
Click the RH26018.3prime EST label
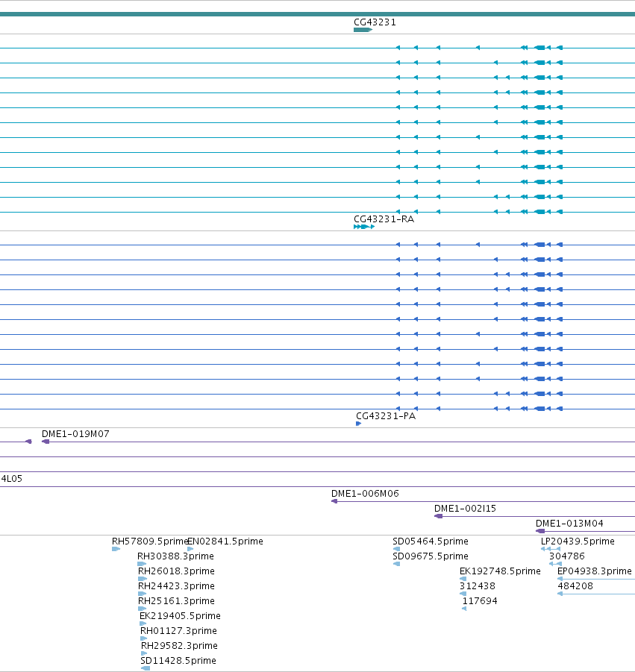point(176,571)
